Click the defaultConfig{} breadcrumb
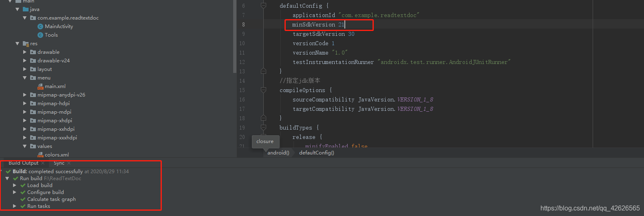 pos(317,153)
